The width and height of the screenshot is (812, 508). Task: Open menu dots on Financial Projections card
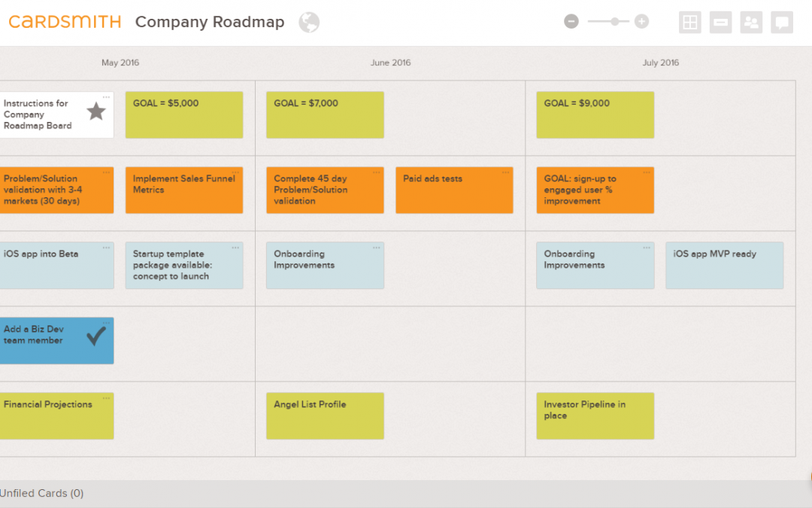pyautogui.click(x=106, y=398)
